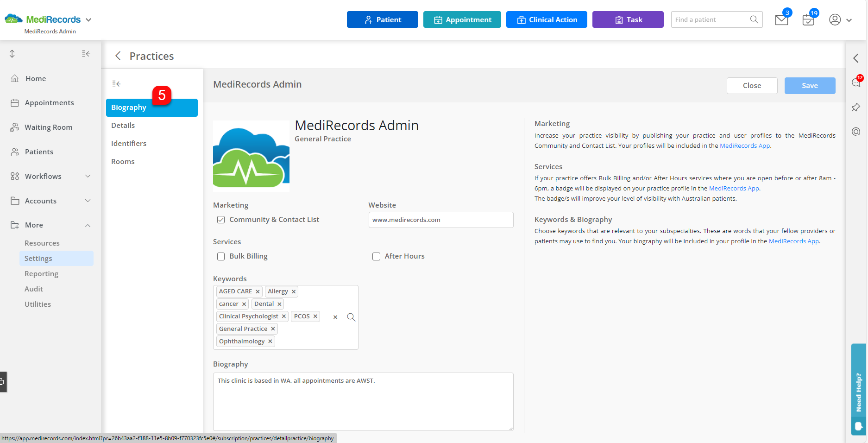Collapse the right side panel arrow
This screenshot has width=868, height=443.
click(x=856, y=58)
